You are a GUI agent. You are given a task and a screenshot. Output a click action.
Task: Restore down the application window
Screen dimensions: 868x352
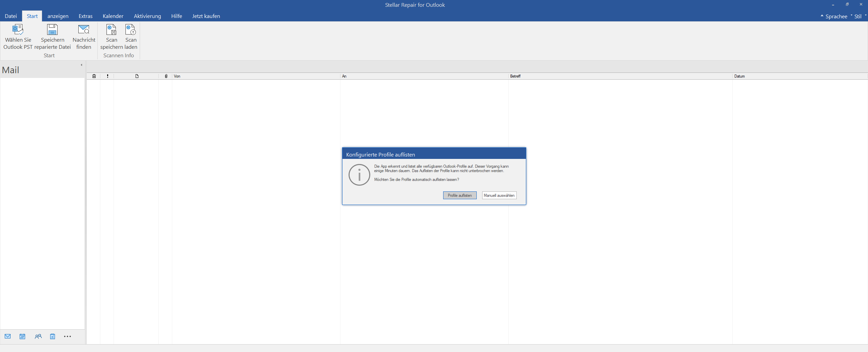pyautogui.click(x=847, y=5)
